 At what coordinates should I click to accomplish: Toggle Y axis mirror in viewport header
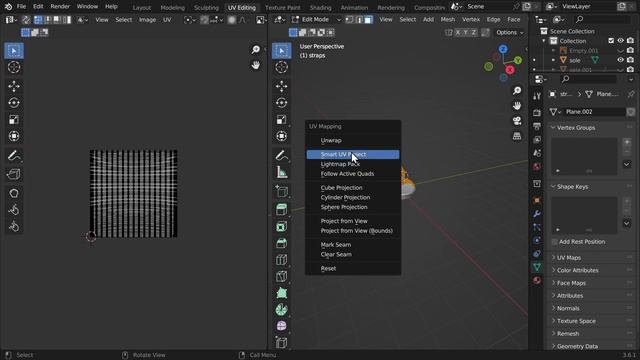click(x=465, y=32)
